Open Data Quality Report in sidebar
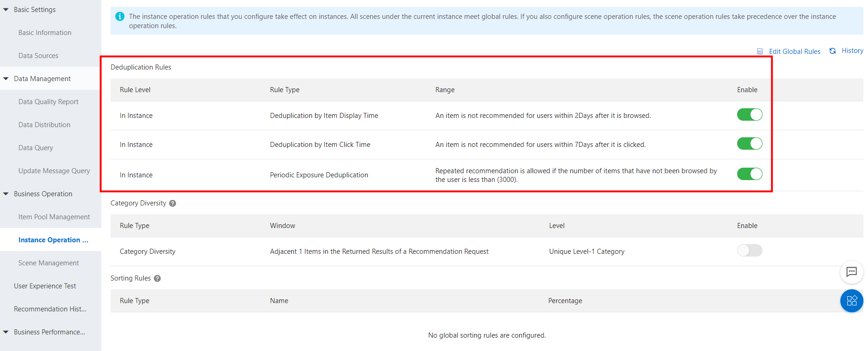This screenshot has width=868, height=351. click(48, 102)
